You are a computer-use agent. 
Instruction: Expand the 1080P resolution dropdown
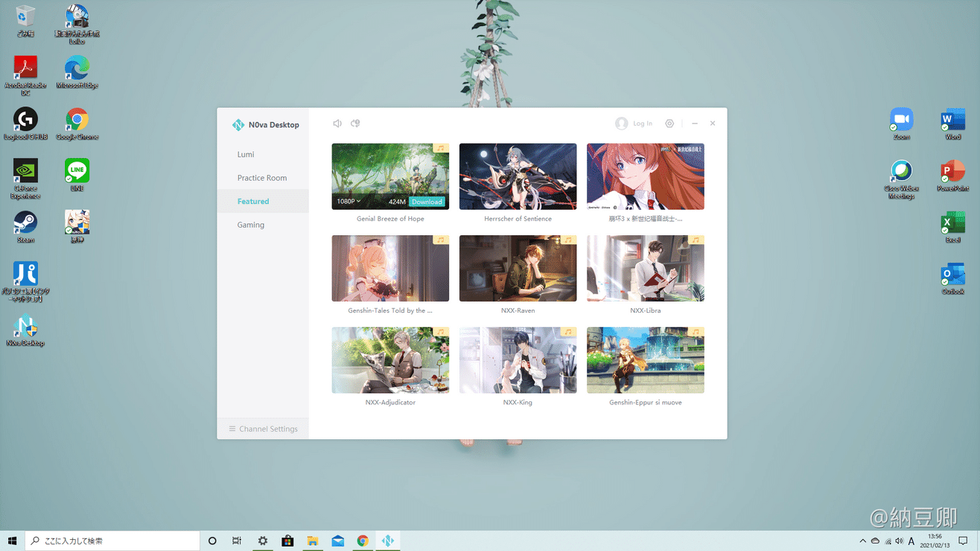[x=349, y=202]
